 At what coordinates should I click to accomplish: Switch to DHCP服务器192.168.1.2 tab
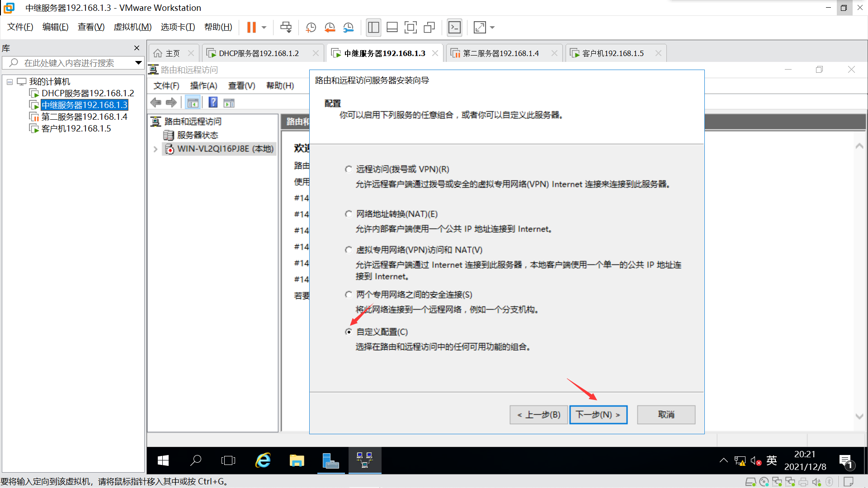[259, 53]
